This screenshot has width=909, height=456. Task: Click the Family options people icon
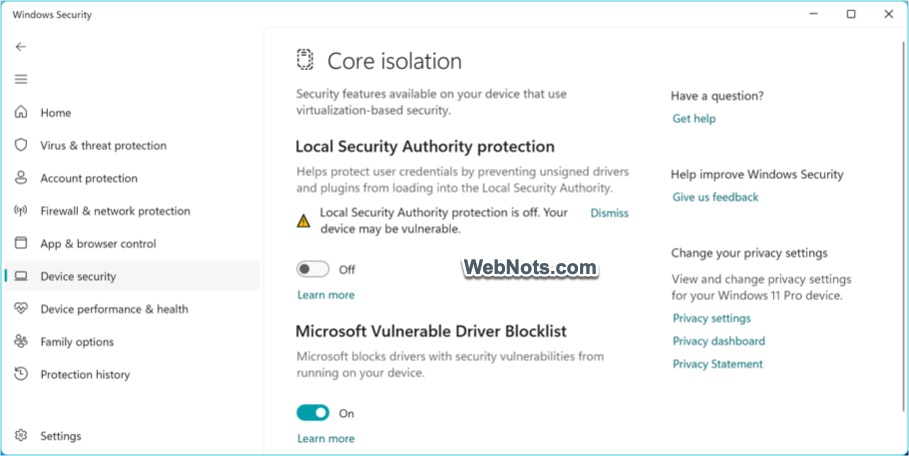tap(21, 342)
